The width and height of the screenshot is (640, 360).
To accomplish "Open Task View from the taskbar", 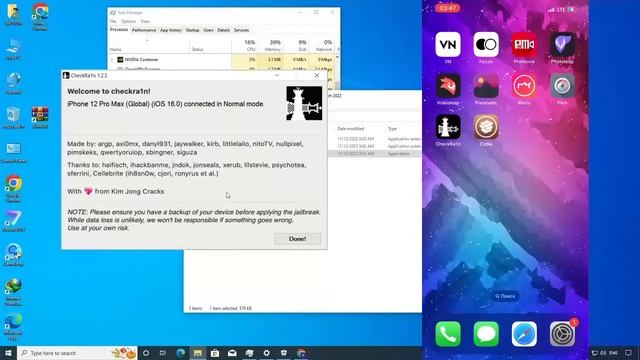I will point(163,353).
